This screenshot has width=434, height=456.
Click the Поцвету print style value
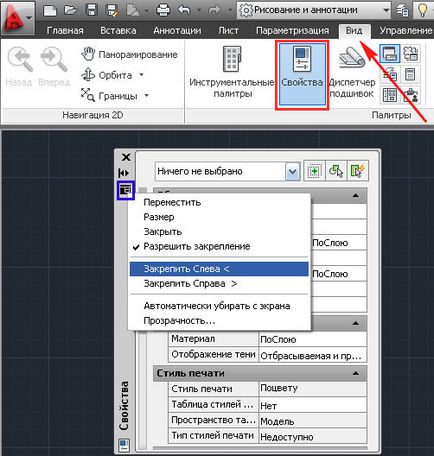[x=312, y=388]
